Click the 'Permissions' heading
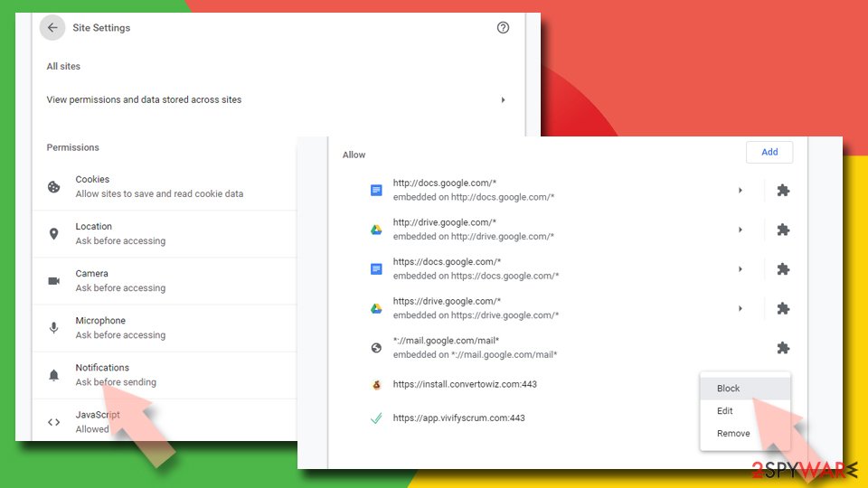Viewport: 868px width, 488px height. pos(72,147)
